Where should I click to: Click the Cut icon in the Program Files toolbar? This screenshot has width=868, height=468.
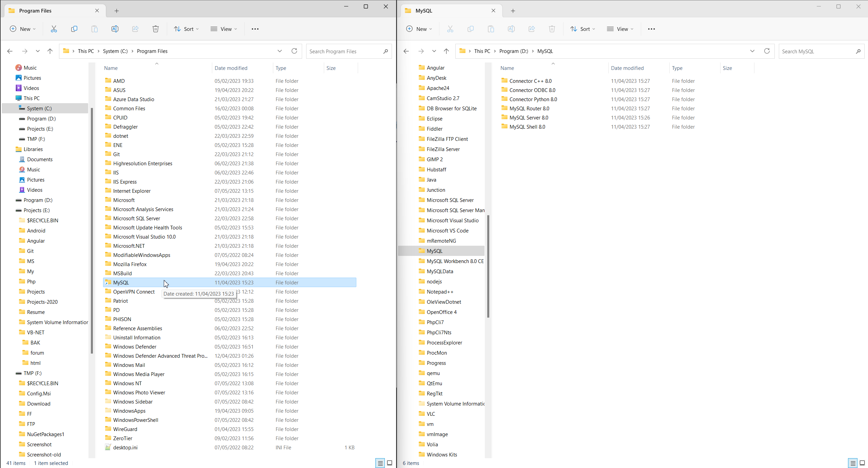tap(54, 29)
